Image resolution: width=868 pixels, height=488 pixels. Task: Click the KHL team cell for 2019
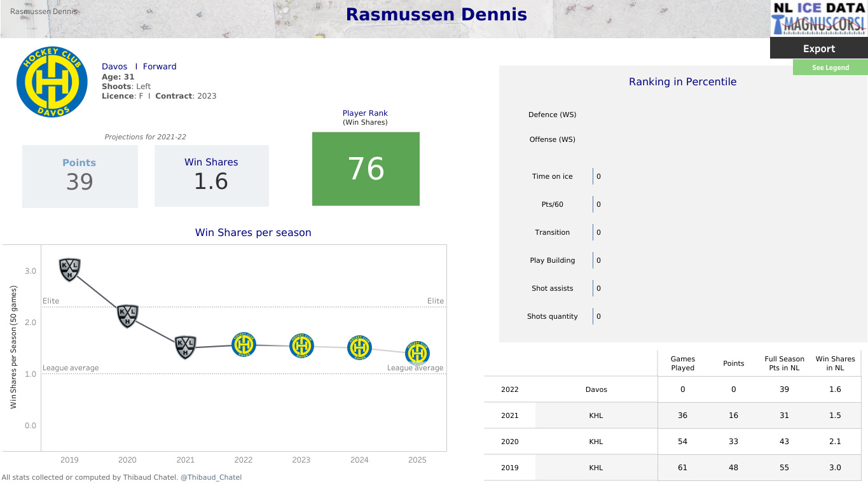point(596,468)
